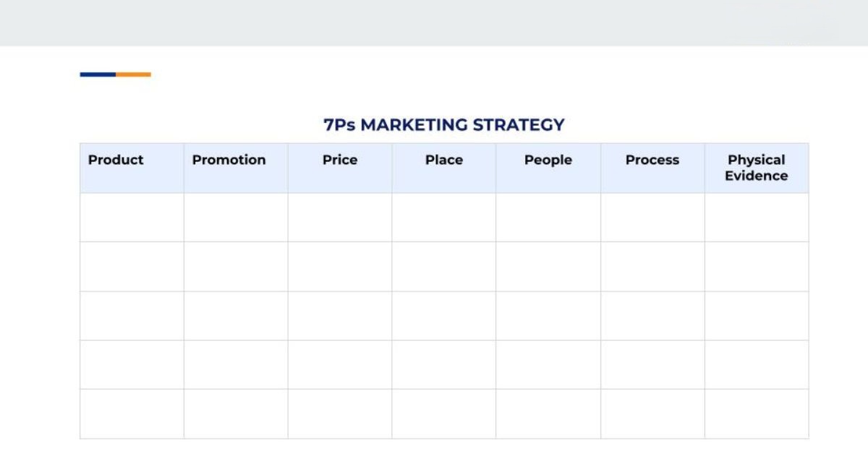Click the first empty cell under People
868x454 pixels.
548,218
